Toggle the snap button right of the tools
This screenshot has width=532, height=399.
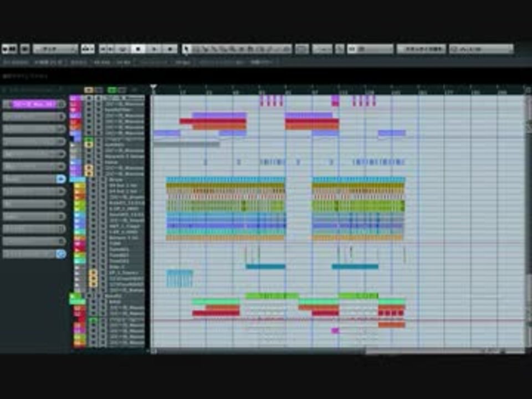click(302, 49)
